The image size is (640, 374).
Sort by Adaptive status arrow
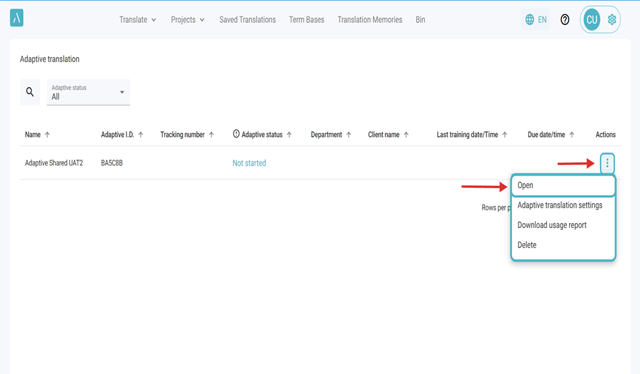coord(289,135)
